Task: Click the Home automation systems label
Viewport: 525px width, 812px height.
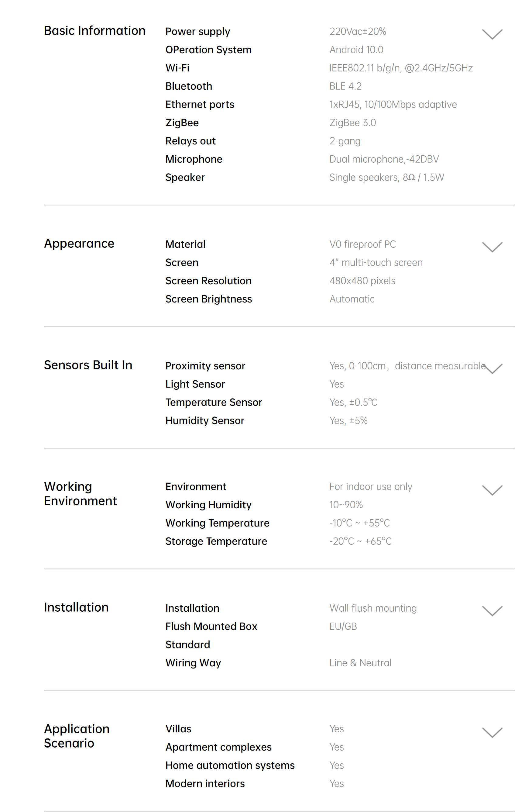Action: tap(230, 765)
